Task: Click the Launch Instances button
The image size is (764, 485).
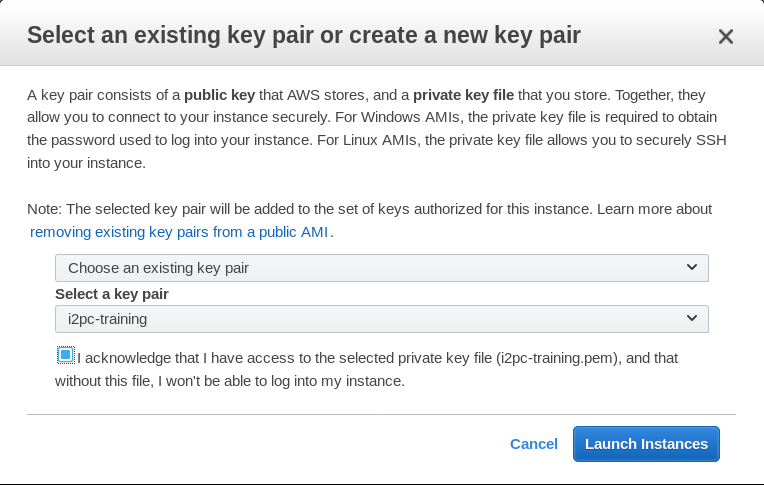Action: point(646,444)
